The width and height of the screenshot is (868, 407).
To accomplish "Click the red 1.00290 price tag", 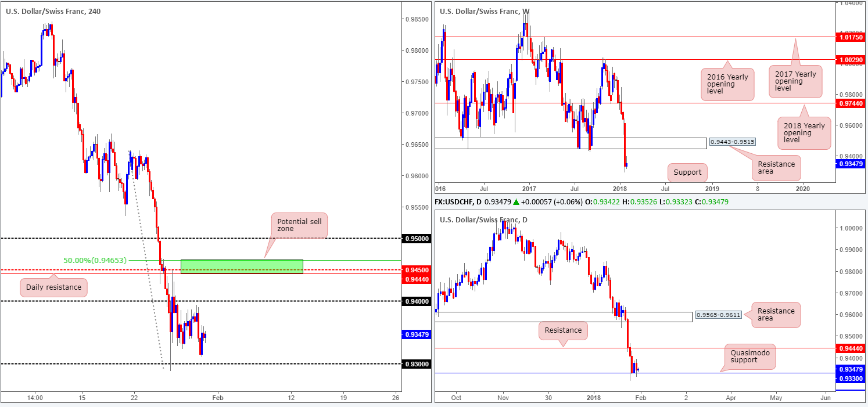I will [850, 59].
